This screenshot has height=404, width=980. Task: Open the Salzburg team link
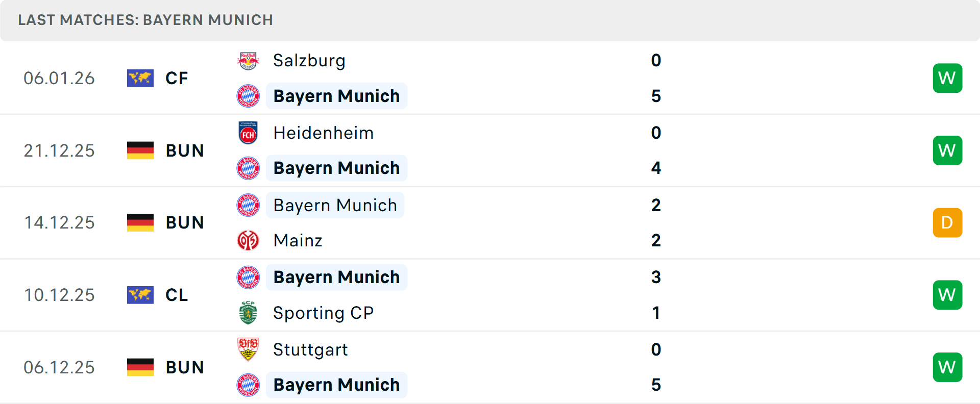pos(309,61)
